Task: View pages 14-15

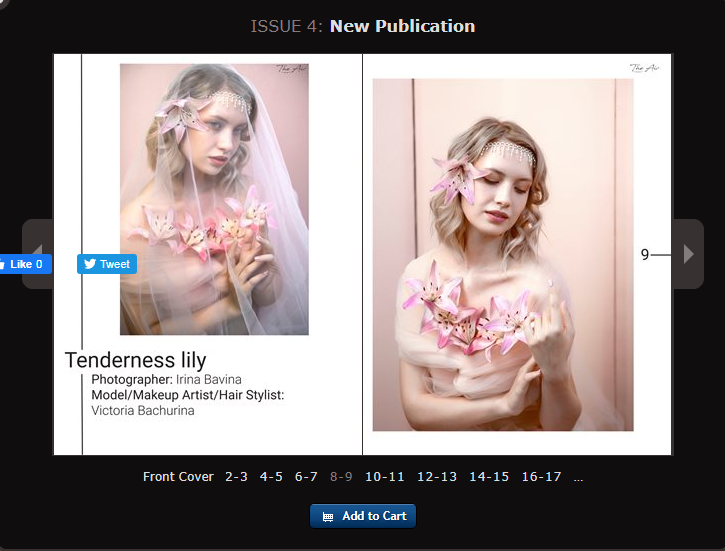Action: pyautogui.click(x=489, y=477)
